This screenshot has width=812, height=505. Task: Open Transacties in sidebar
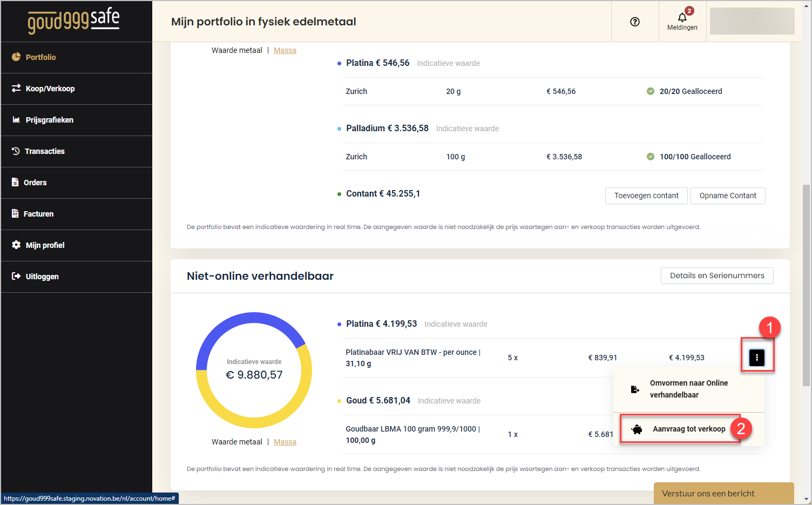tap(77, 151)
